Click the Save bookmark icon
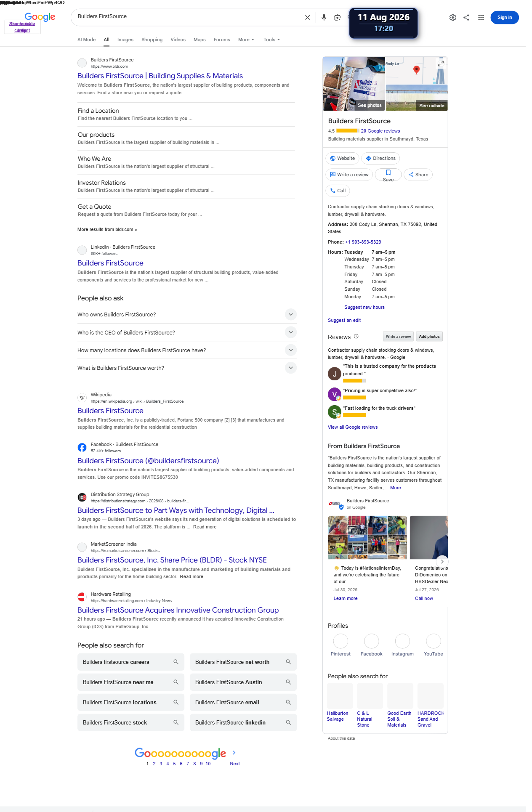Image resolution: width=532 pixels, height=812 pixels. tap(388, 172)
